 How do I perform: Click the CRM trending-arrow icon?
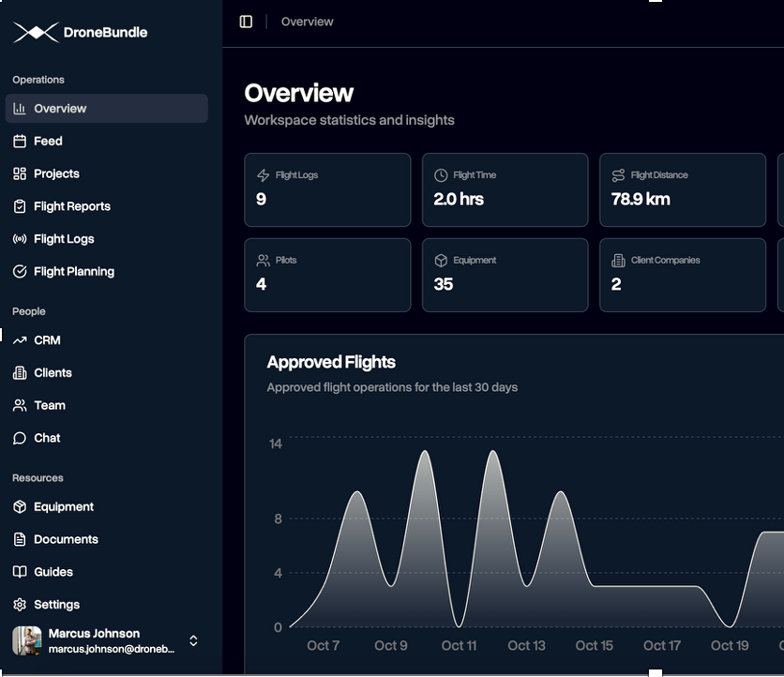click(x=20, y=339)
